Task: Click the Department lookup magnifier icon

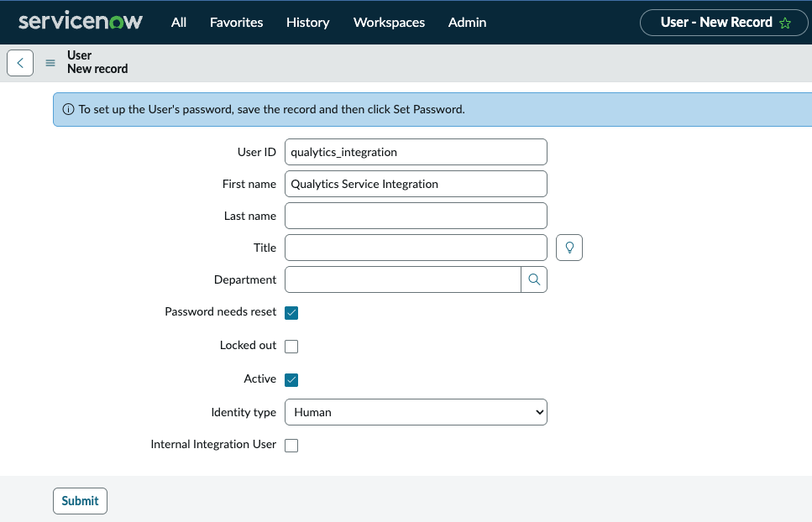Action: pos(534,279)
